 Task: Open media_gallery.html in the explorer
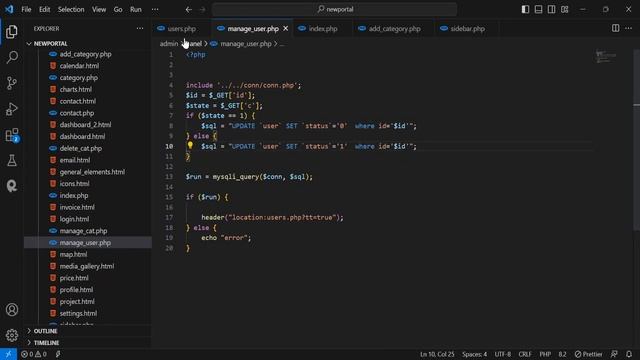coord(87,266)
